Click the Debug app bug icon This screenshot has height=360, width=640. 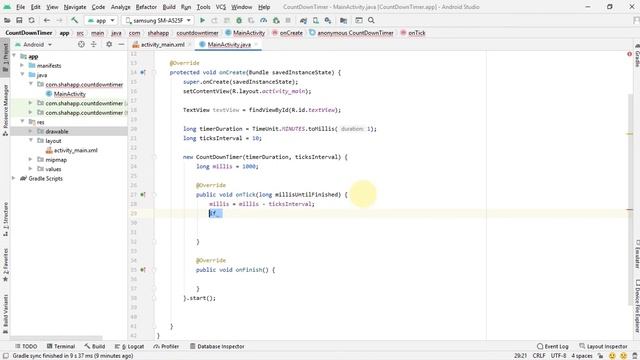tap(239, 20)
